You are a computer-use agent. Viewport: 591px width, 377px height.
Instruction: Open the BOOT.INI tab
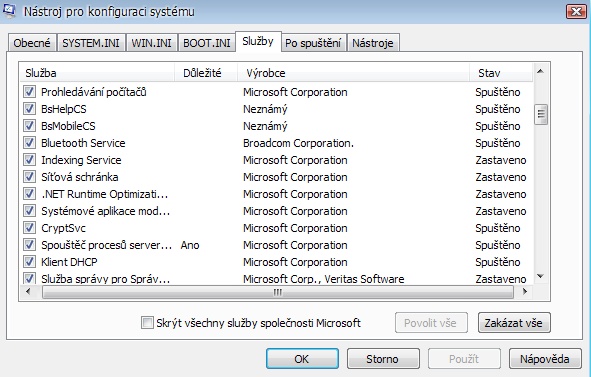[207, 43]
